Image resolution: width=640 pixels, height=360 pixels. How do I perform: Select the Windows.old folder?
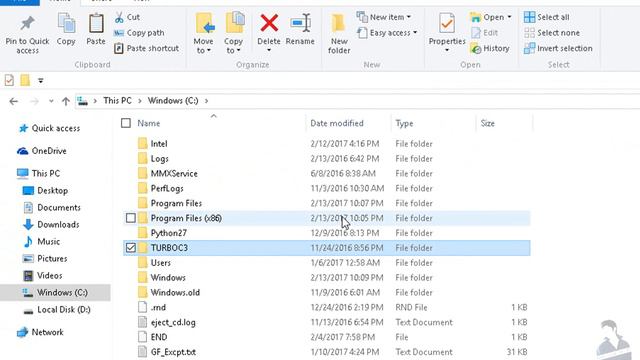[x=175, y=292]
